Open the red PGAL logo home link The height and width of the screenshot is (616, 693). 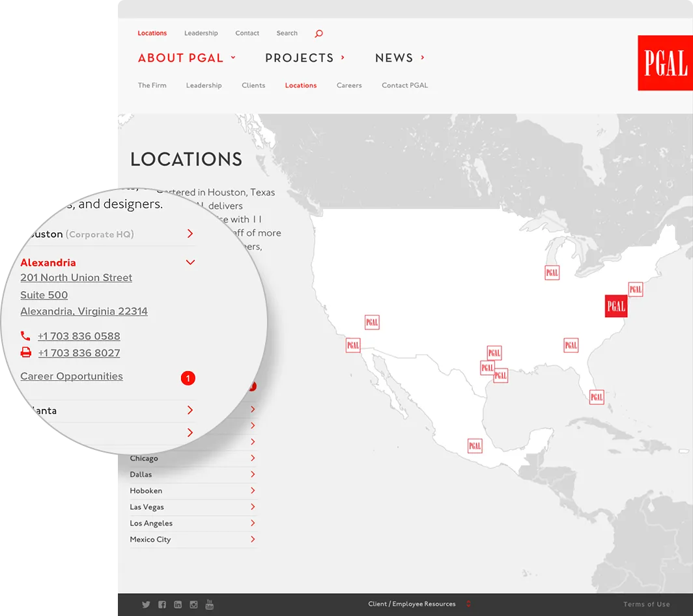click(665, 63)
